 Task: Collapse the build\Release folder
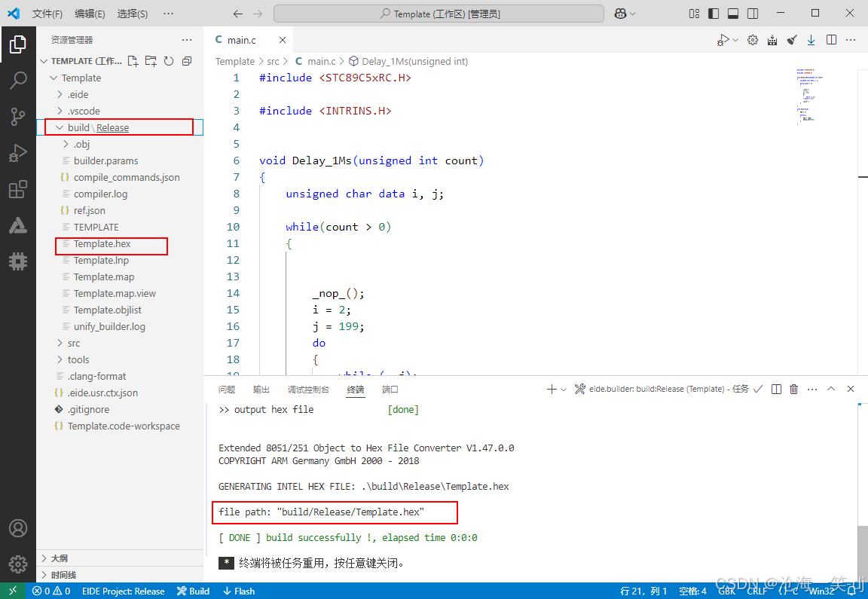point(60,127)
